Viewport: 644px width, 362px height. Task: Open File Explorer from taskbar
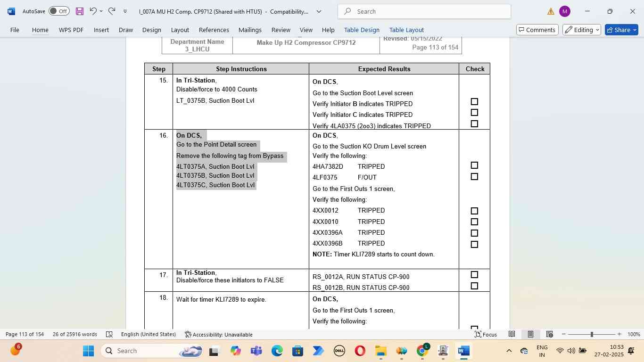(380, 351)
